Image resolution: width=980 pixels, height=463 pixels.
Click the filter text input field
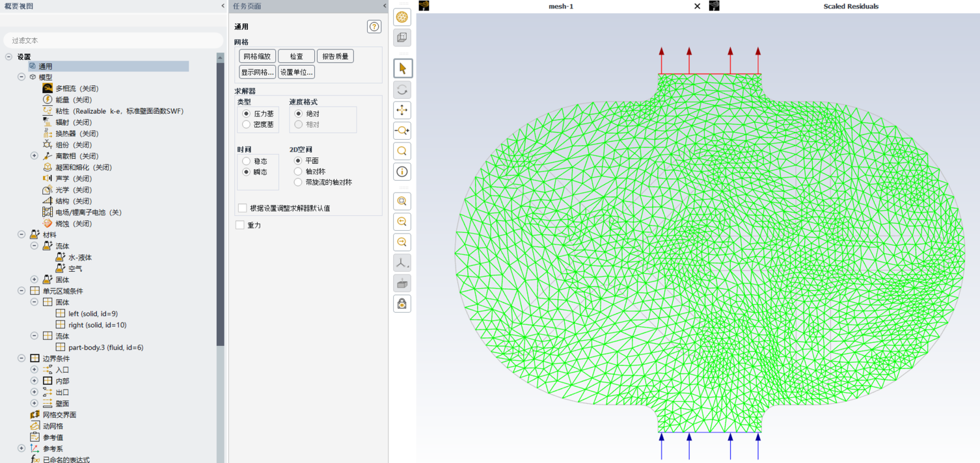pos(113,40)
